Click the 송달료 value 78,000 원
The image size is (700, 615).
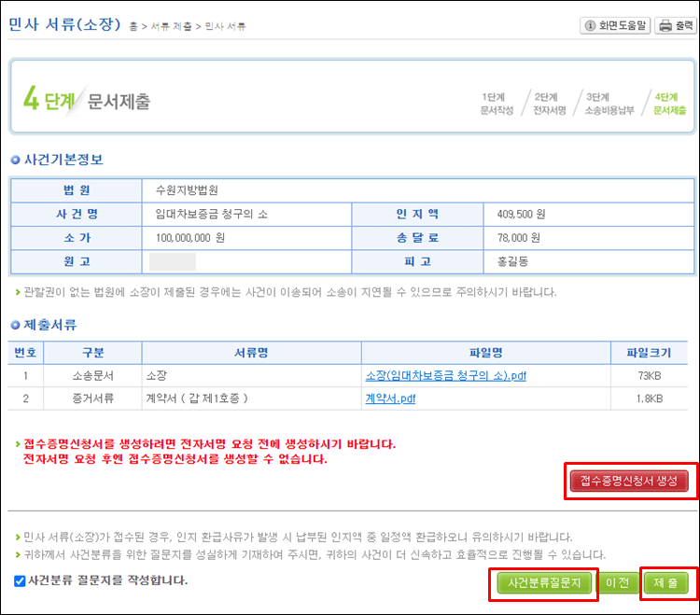point(519,238)
